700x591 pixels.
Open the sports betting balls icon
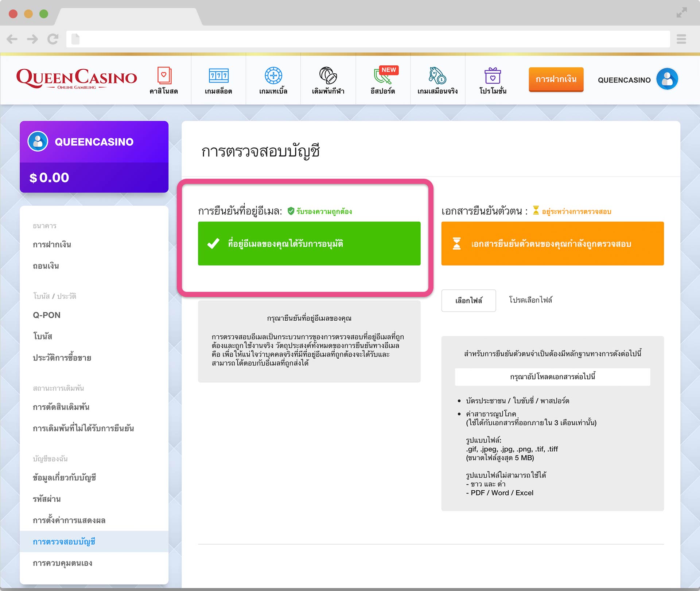pos(328,76)
